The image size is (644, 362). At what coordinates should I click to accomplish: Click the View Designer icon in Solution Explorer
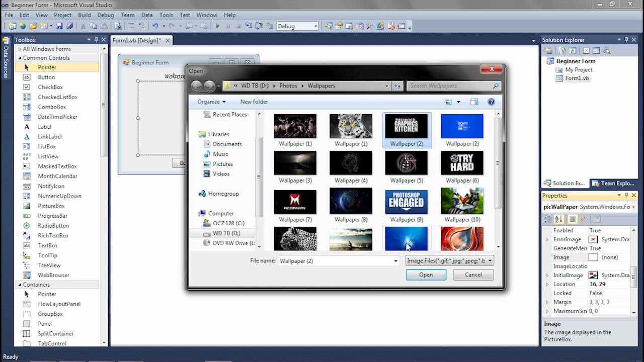[x=596, y=51]
